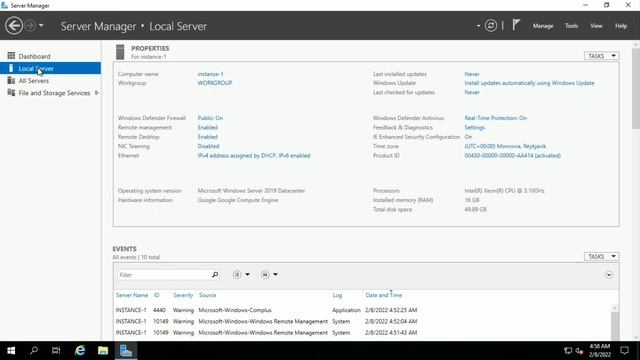The width and height of the screenshot is (640, 360).
Task: Open Task View on taskbar
Action: point(56,351)
